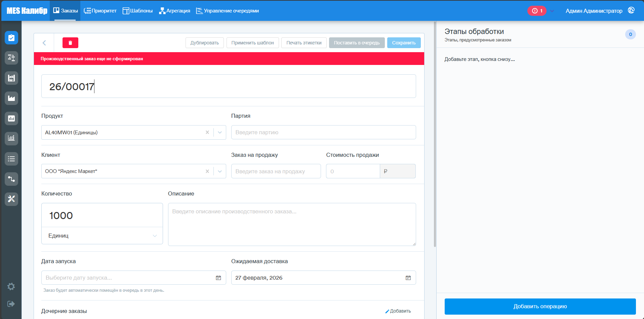Click Поставить в очередь button
The image size is (644, 319).
tap(357, 43)
